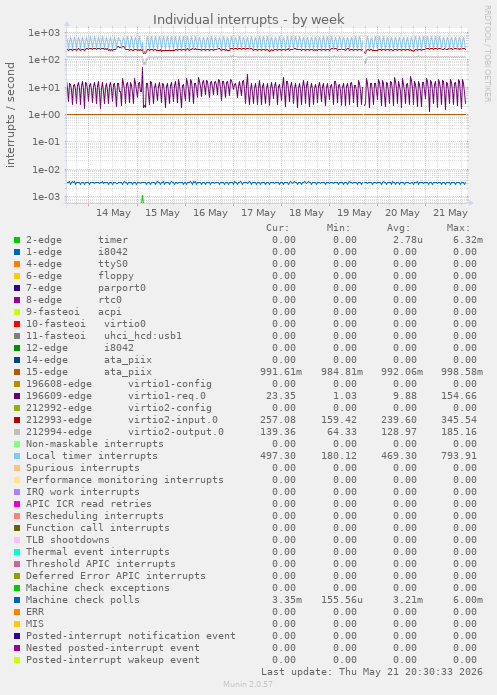Click the Cur column header
The image size is (497, 695).
[x=278, y=228]
